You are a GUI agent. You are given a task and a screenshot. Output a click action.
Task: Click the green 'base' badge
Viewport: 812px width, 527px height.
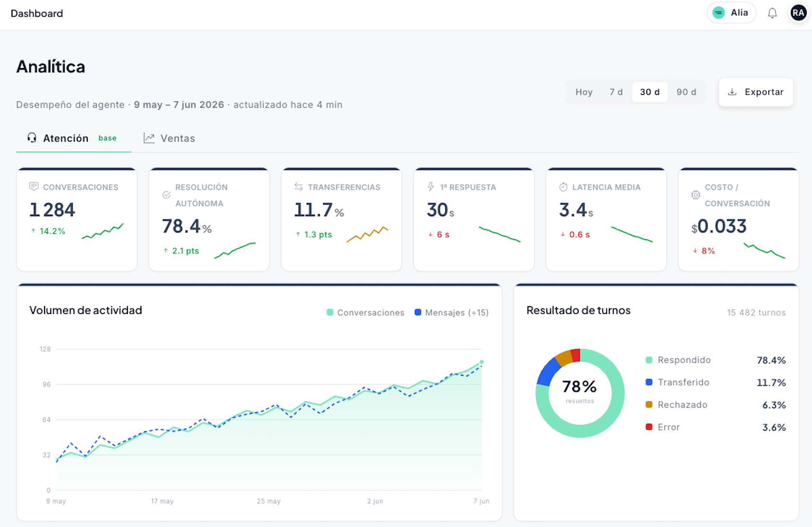pos(107,138)
